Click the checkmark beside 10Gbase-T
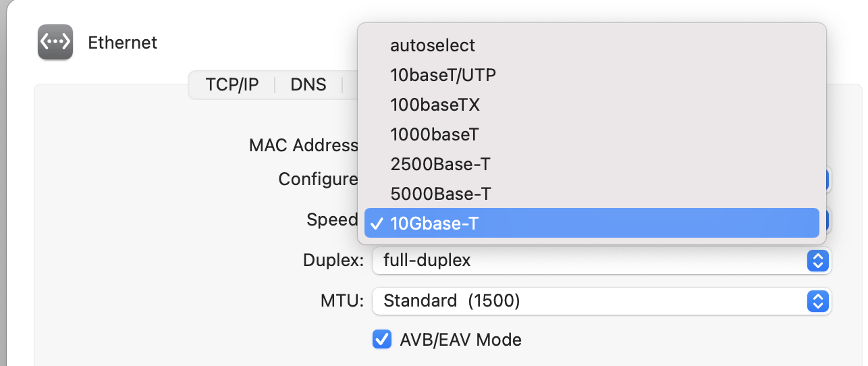 click(x=377, y=224)
